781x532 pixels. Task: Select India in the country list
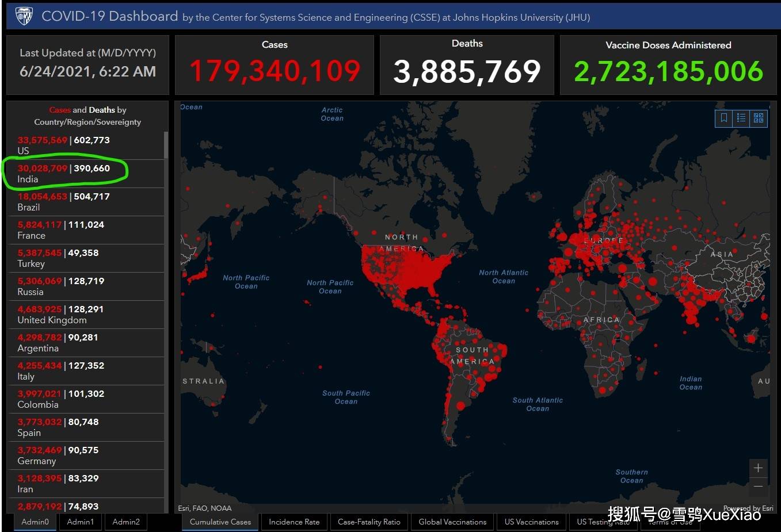tap(86, 174)
